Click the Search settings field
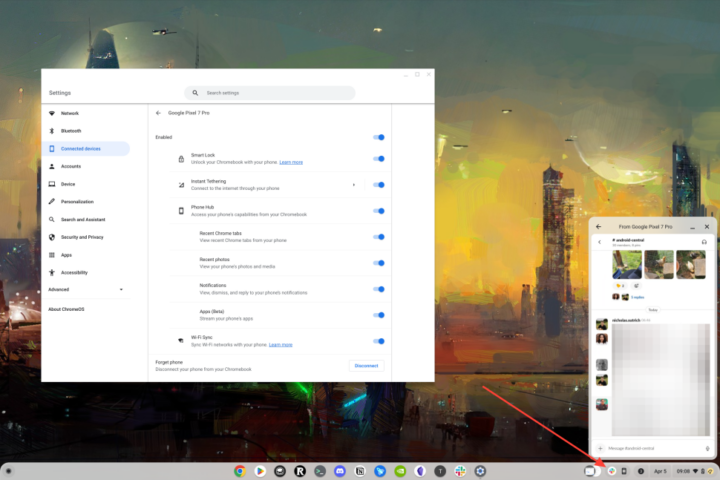Viewport: 720px width, 480px height. [270, 93]
